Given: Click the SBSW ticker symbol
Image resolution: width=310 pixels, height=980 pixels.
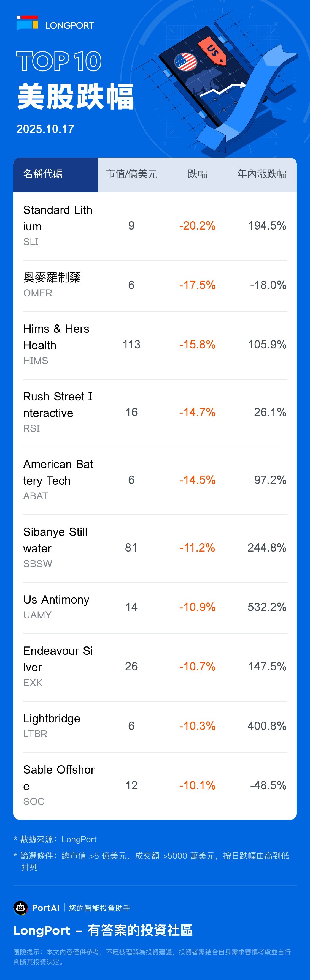Looking at the screenshot, I should (x=38, y=564).
